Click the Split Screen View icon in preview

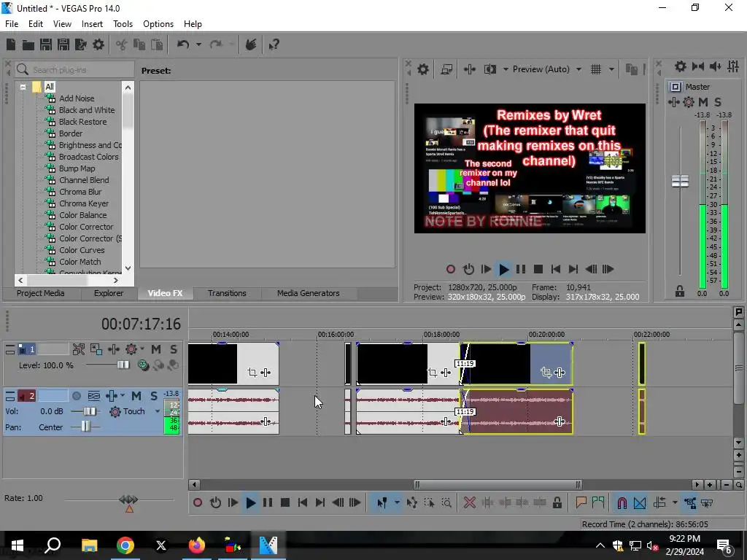[x=489, y=69]
